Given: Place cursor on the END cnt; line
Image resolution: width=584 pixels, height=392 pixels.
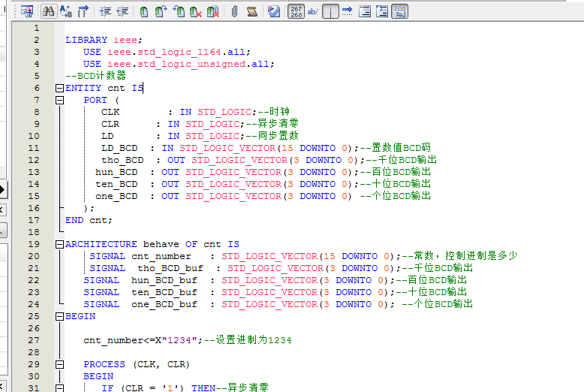Looking at the screenshot, I should pos(89,220).
